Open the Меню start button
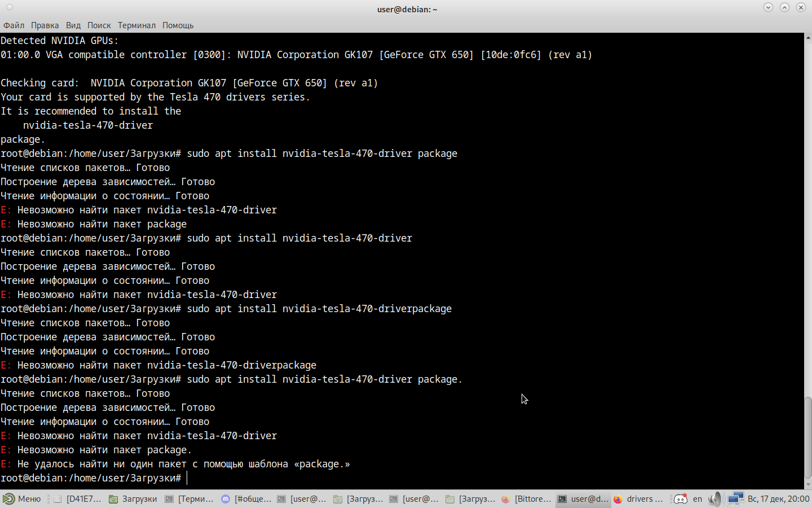The height and width of the screenshot is (508, 812). pos(23,499)
